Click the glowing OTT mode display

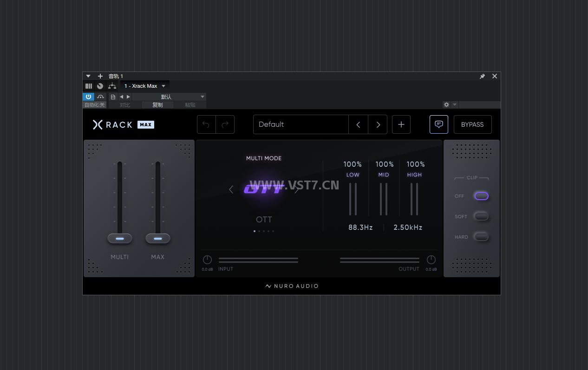264,188
